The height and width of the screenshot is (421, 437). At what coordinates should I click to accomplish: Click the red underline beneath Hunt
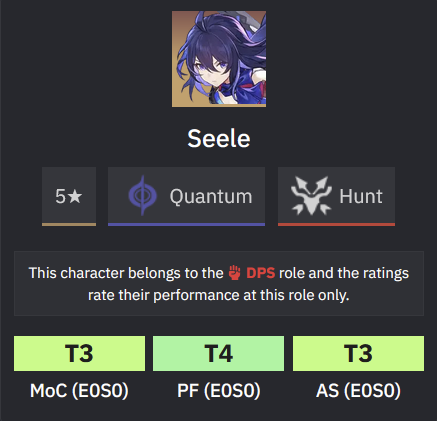pos(336,225)
